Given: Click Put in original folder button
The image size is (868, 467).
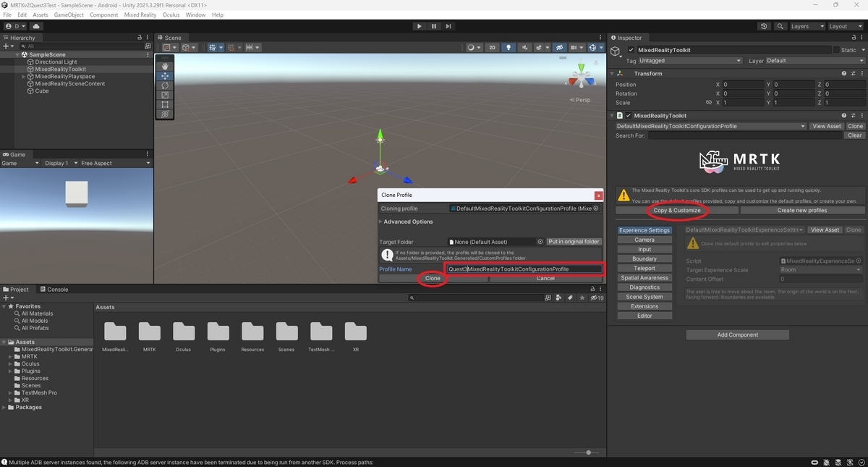Looking at the screenshot, I should tap(574, 242).
